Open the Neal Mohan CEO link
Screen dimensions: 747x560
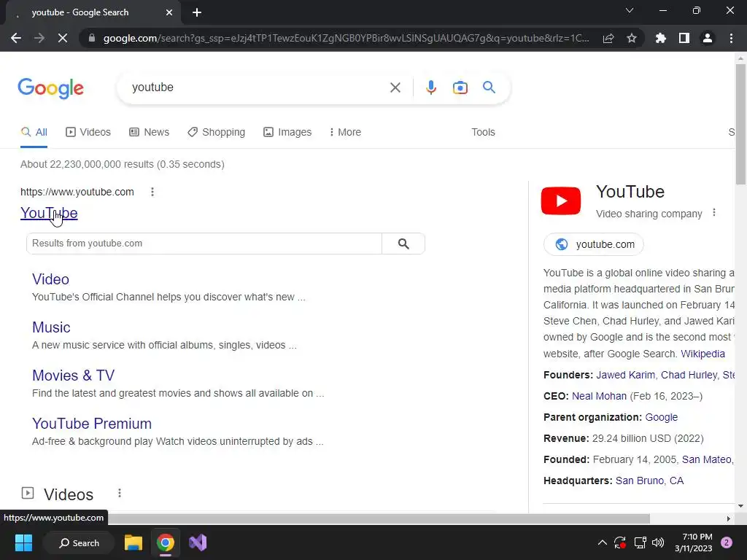coord(600,396)
